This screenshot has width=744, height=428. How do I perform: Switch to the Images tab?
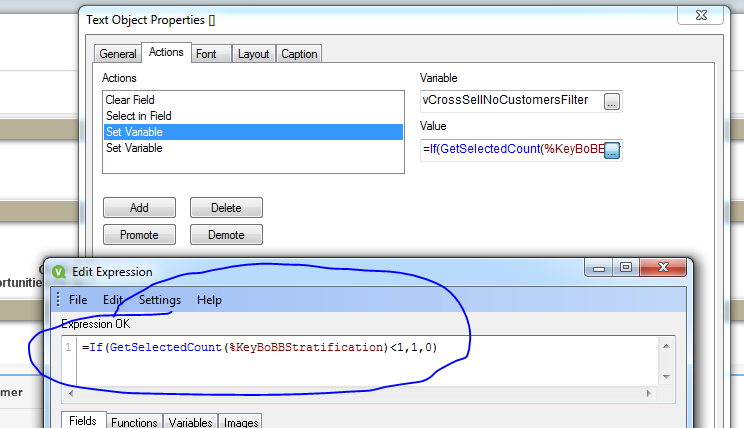point(241,422)
